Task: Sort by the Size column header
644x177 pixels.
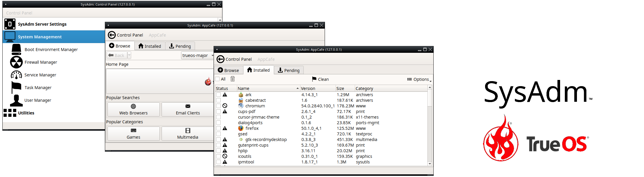Action: point(345,88)
